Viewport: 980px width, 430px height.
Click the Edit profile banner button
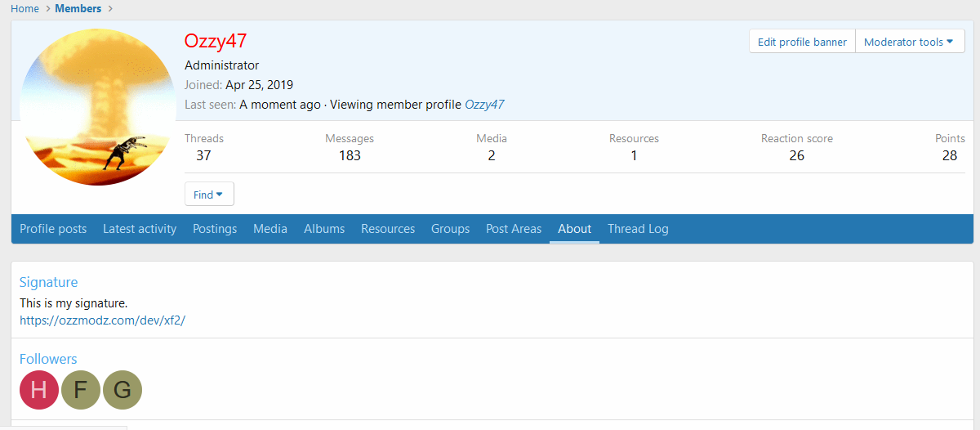802,42
